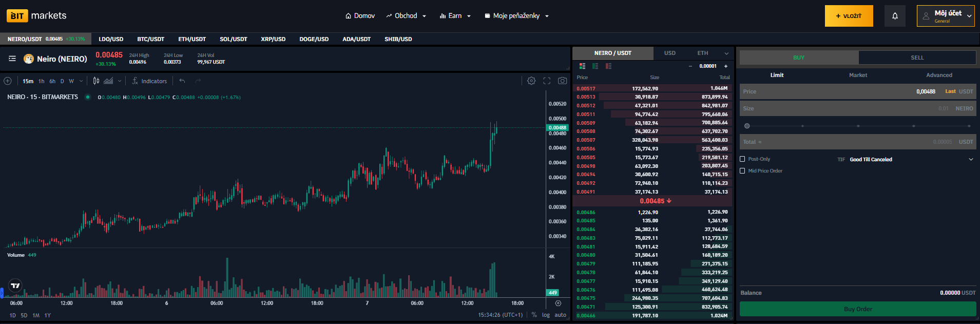Select the Market order type tab
The image size is (980, 324).
(x=858, y=75)
